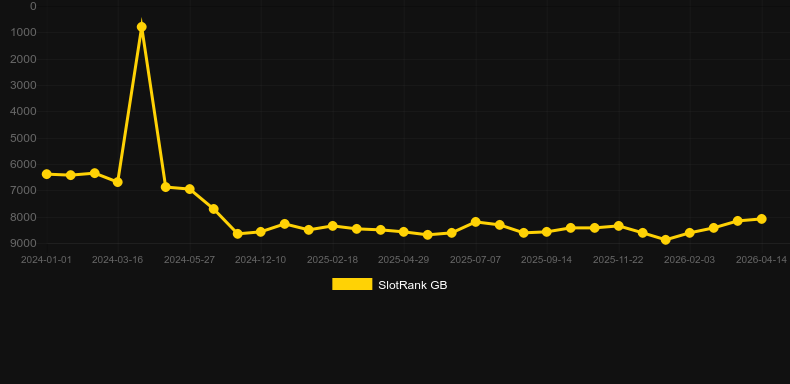Select the final data point for 2026-04-14
The height and width of the screenshot is (384, 790).
(762, 219)
